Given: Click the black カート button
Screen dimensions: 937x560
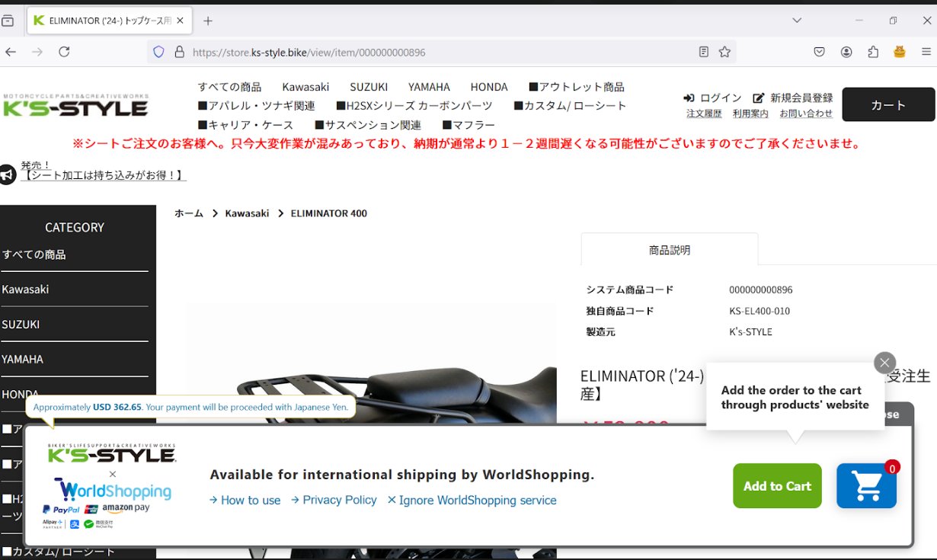Looking at the screenshot, I should [x=888, y=105].
